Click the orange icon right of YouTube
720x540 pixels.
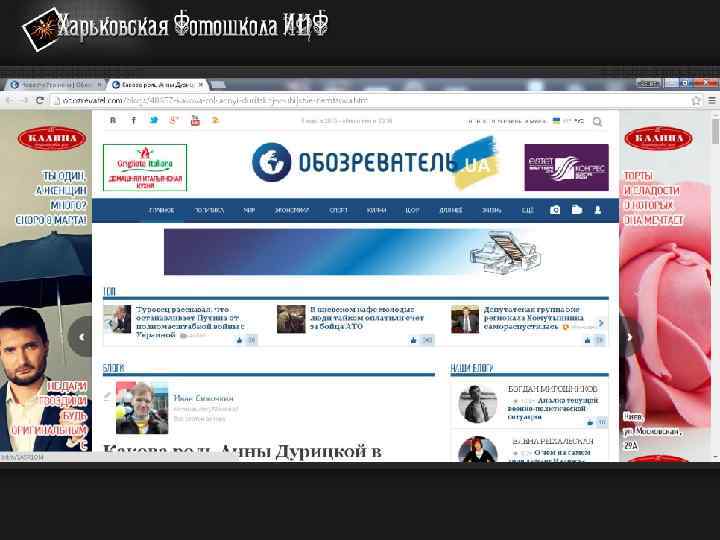[215, 120]
